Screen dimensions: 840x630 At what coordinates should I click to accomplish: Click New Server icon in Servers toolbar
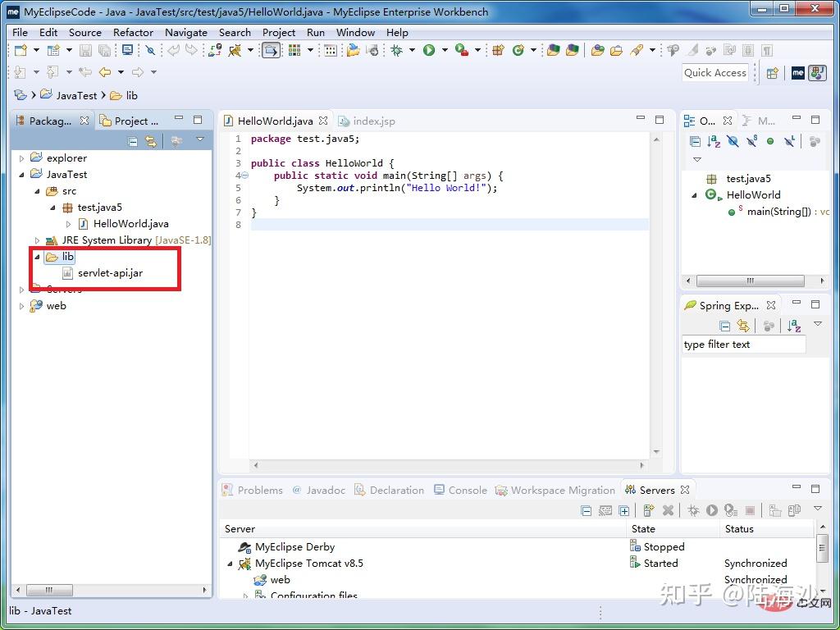coord(649,510)
